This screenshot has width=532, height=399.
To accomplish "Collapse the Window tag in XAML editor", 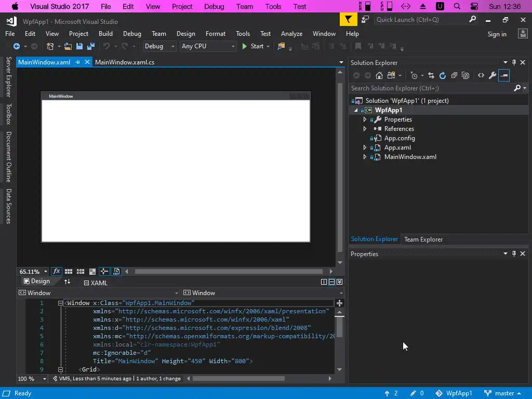I will (60, 303).
